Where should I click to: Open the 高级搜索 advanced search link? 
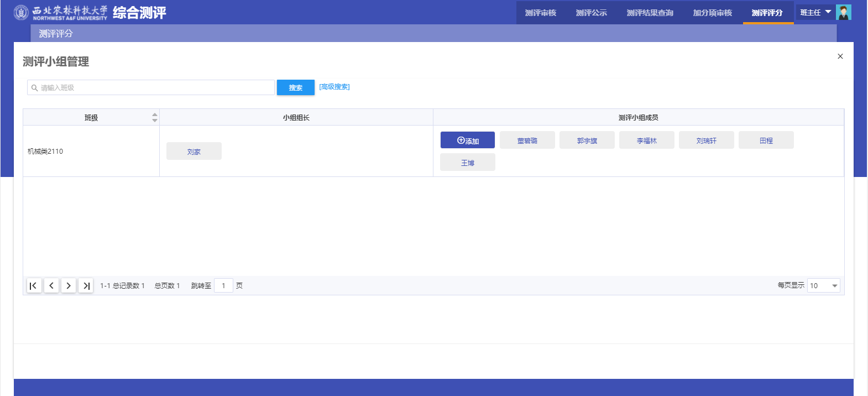(334, 87)
